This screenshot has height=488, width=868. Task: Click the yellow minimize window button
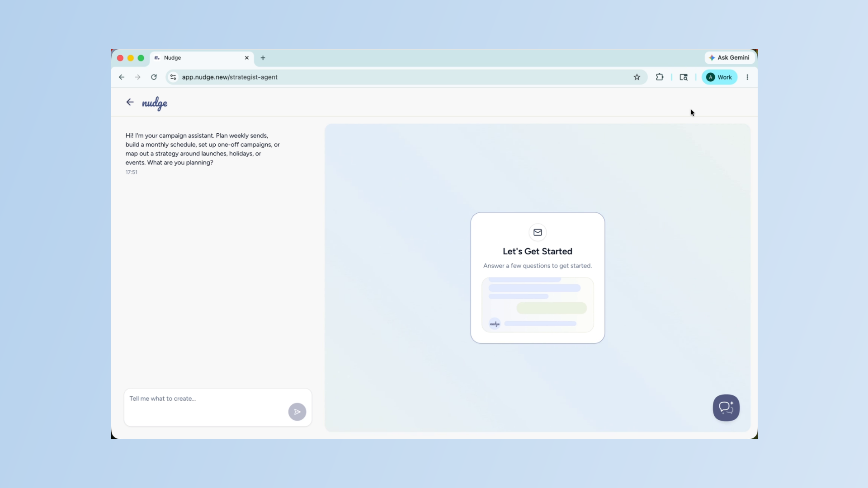[131, 58]
